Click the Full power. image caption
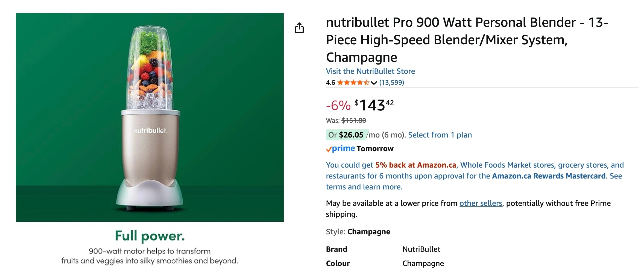This screenshot has height=269, width=644. (x=150, y=236)
